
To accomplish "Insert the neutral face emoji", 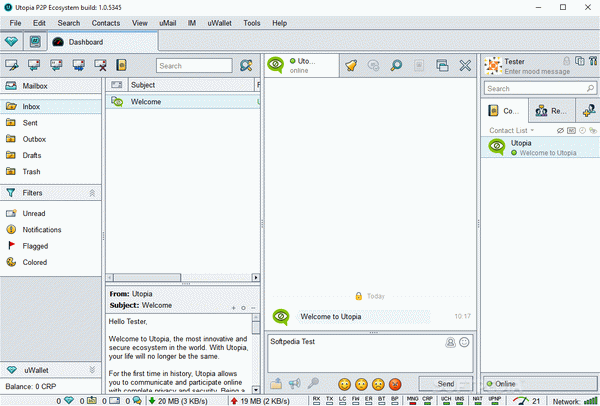I will tap(361, 384).
